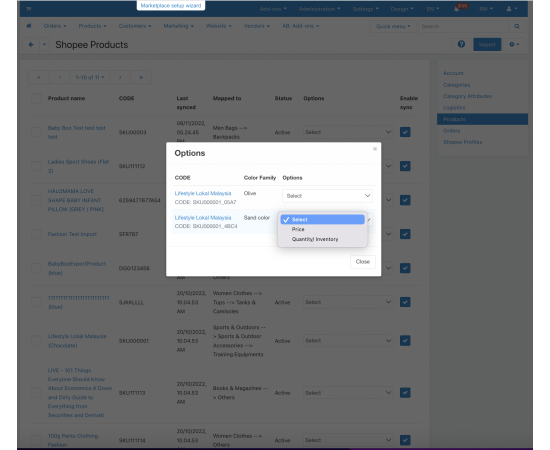Click the search magnifier icon
Viewport: 550px width, 450px height.
pyautogui.click(x=517, y=26)
